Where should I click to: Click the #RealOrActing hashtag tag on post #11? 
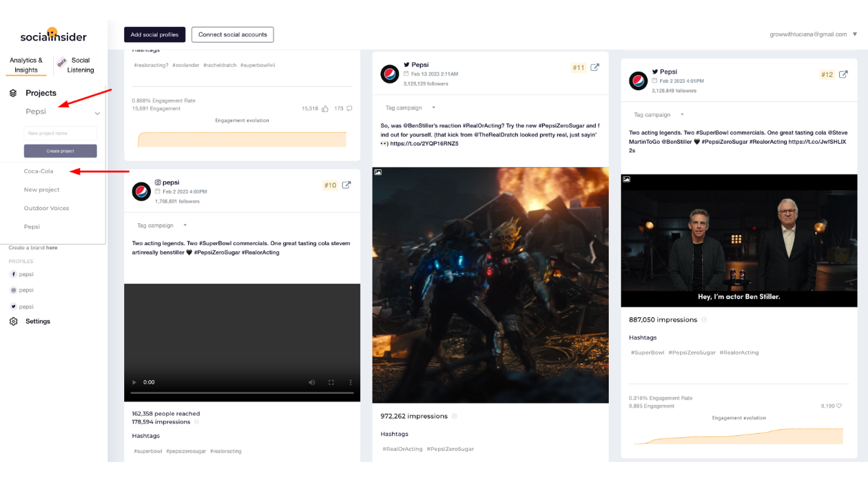click(x=403, y=449)
